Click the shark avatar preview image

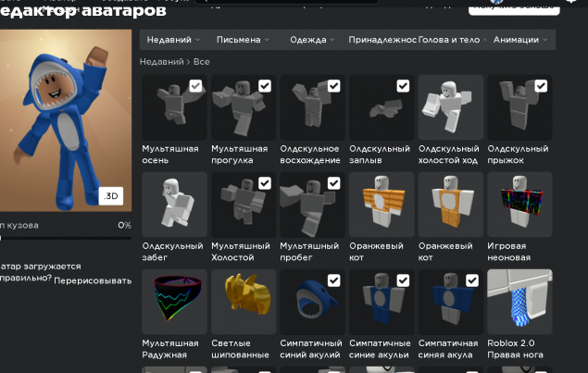66,120
